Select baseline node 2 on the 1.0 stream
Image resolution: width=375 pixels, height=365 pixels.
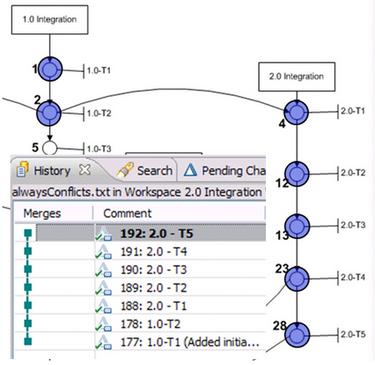[49, 113]
